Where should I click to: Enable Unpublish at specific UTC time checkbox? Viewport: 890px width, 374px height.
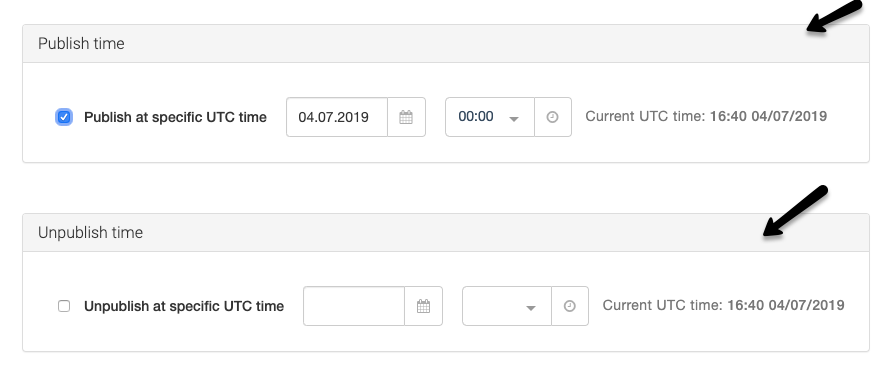[64, 306]
